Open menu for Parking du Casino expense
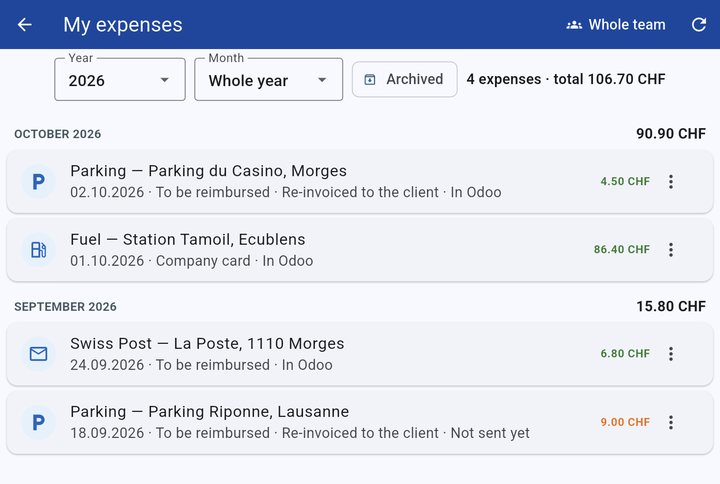Viewport: 720px width, 484px height. pos(671,182)
